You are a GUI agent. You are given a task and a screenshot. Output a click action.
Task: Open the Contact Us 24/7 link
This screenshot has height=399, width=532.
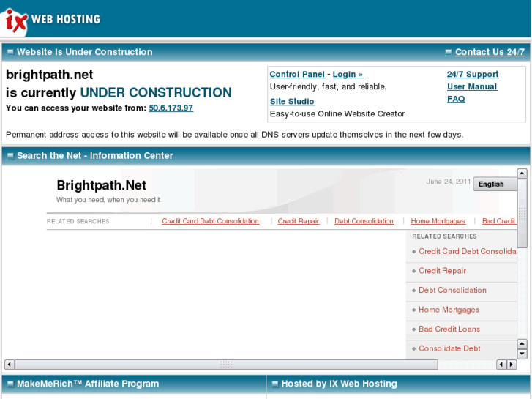[490, 52]
